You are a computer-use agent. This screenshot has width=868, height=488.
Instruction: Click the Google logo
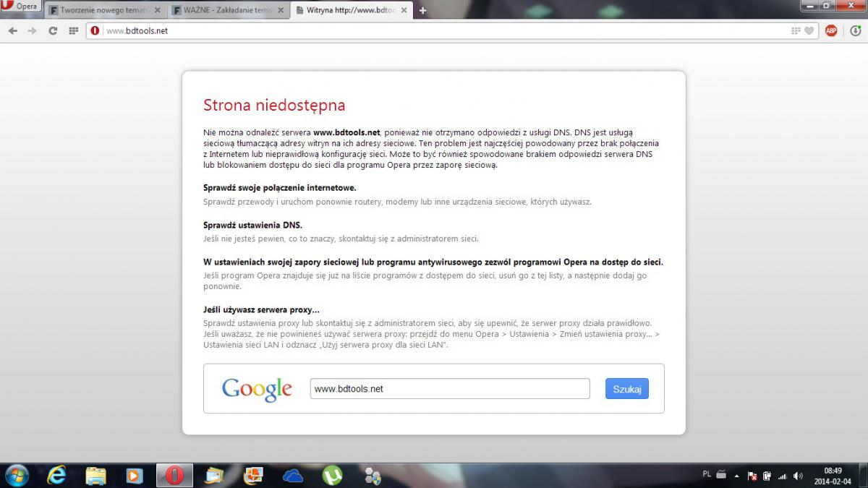(257, 390)
